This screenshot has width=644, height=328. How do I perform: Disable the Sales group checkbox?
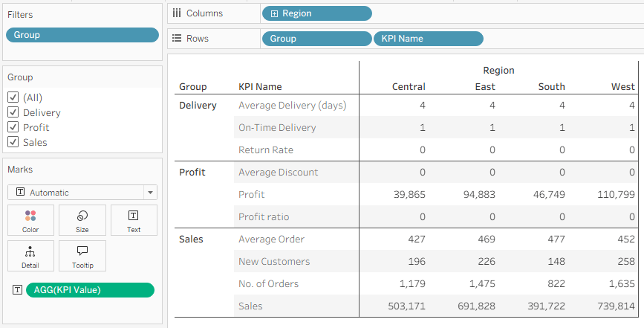(x=13, y=142)
